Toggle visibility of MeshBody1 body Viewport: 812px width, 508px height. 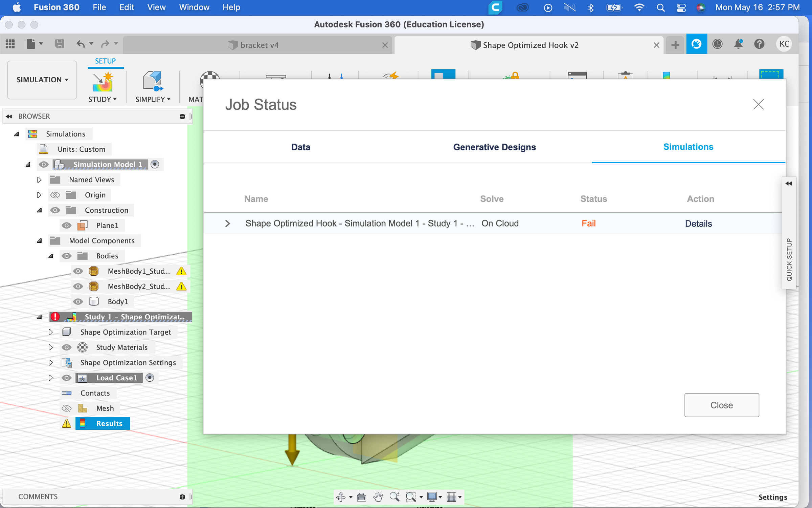pos(78,271)
